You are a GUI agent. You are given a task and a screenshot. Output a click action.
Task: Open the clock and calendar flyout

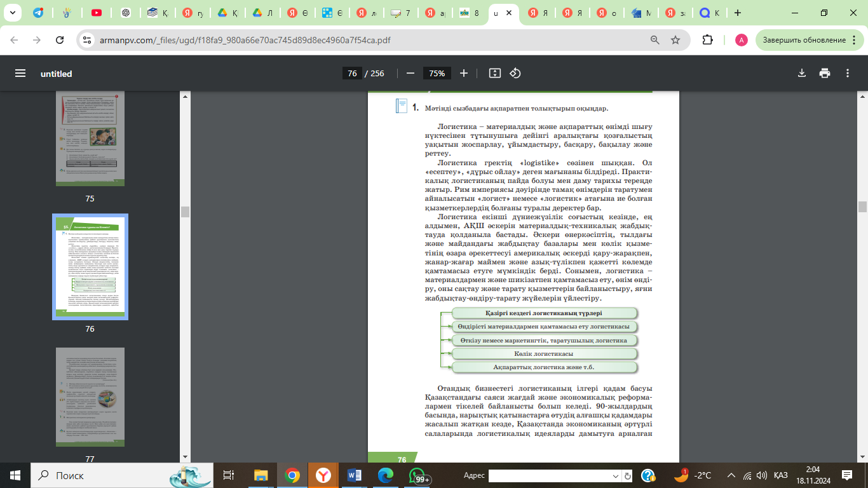pyautogui.click(x=813, y=475)
